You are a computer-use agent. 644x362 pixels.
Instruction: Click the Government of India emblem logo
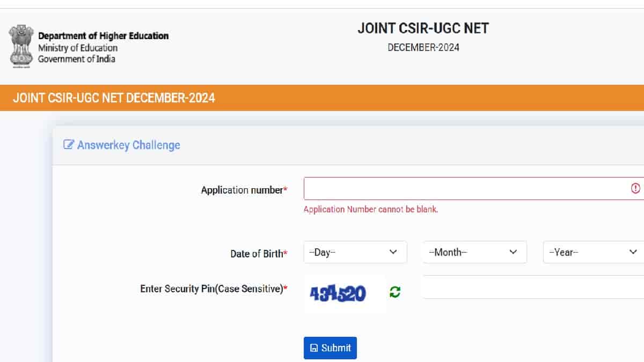point(21,45)
